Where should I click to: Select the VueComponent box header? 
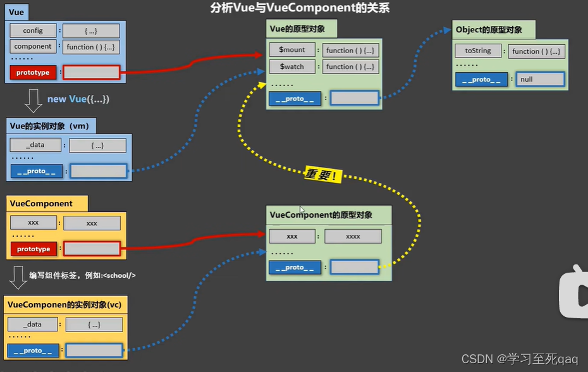pos(47,204)
